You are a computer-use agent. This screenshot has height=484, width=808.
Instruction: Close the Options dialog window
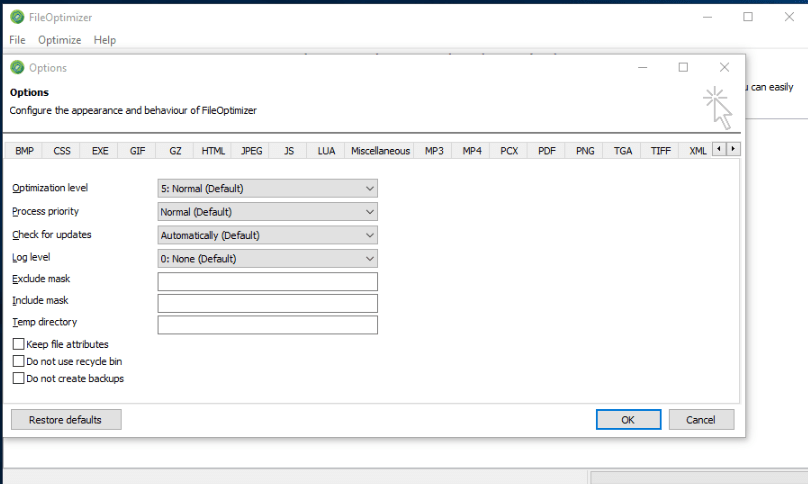point(725,68)
